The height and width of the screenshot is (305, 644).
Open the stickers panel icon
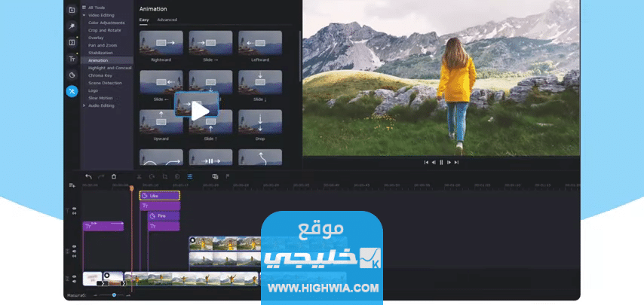(72, 75)
